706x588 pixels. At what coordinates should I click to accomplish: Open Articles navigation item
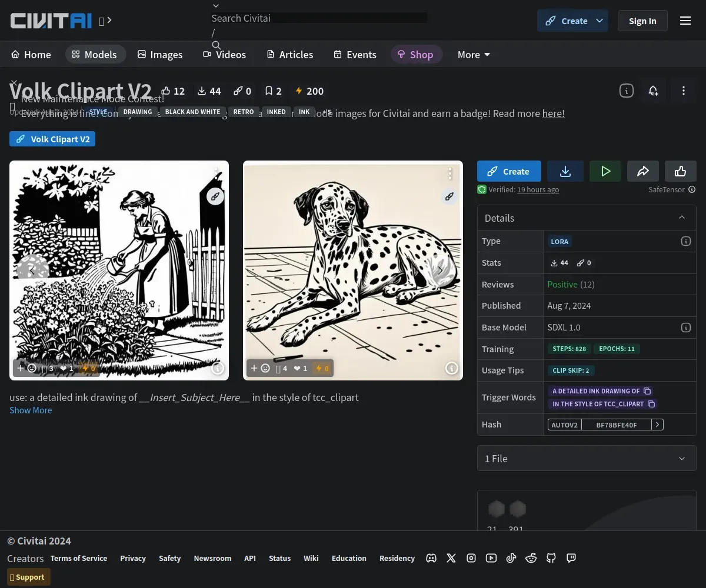coord(290,55)
